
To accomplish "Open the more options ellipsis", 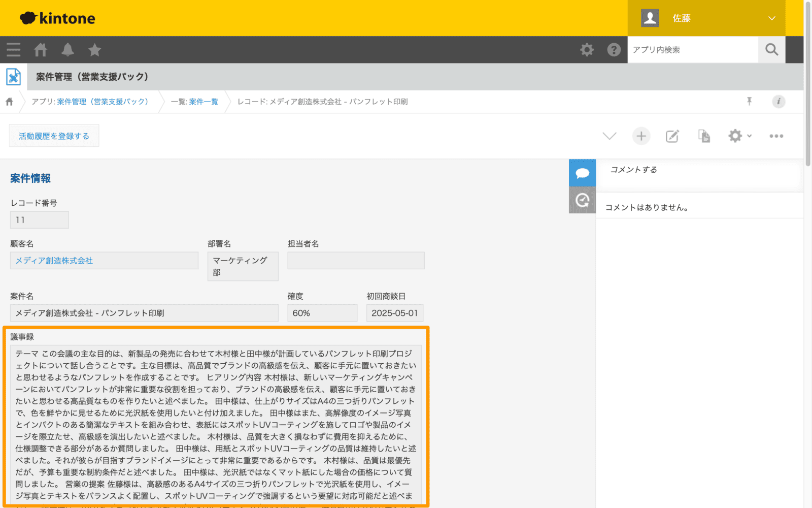I will tap(776, 136).
